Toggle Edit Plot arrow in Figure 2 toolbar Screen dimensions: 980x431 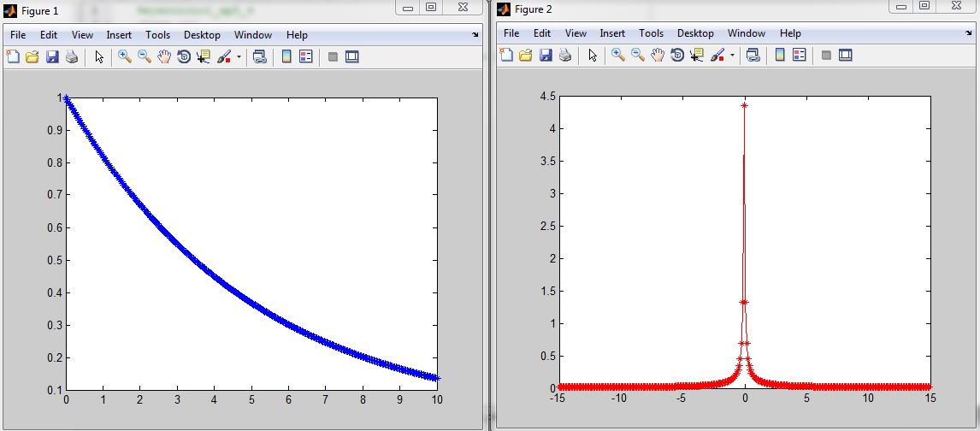pos(592,56)
